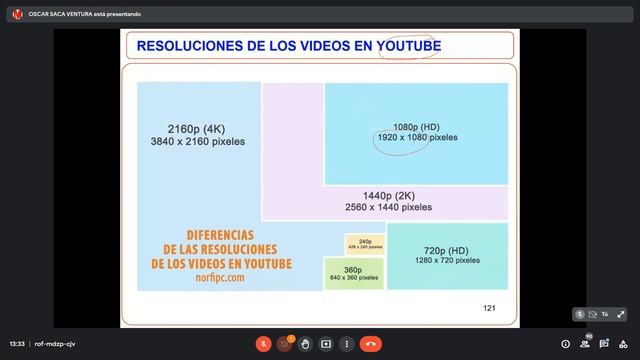This screenshot has height=360, width=640.
Task: Click the '3840 x 2160 pixeles' text
Action: click(x=198, y=142)
